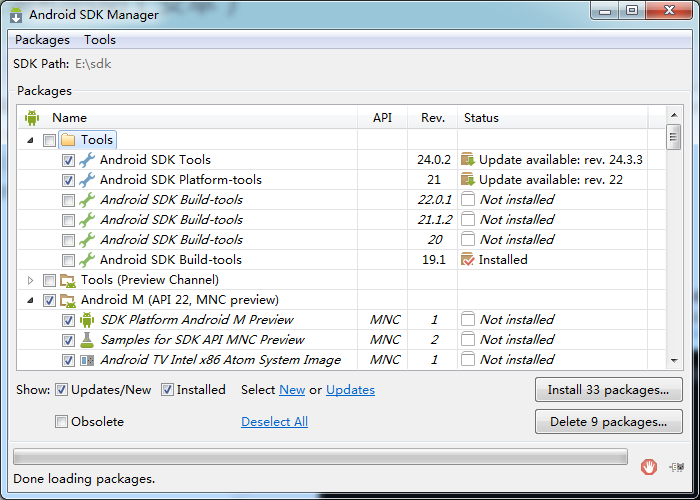Click the Tools (Preview Channel) folder icon
Screen dimensions: 700x500
[68, 280]
